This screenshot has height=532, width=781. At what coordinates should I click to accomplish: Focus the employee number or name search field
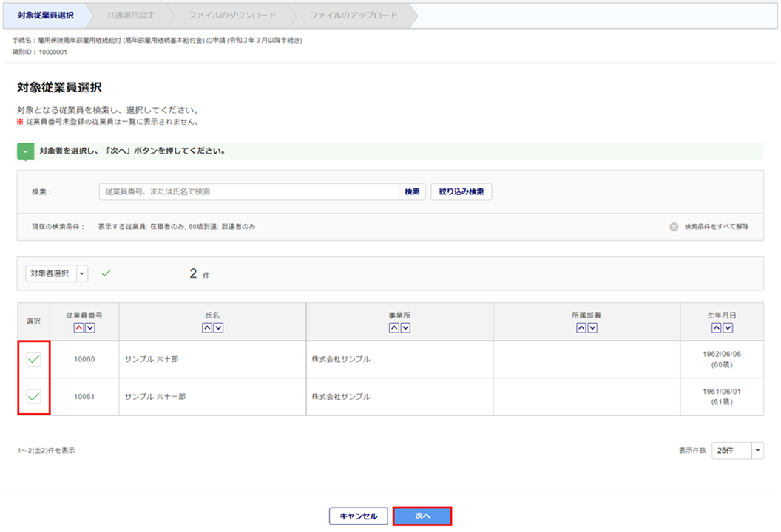[248, 192]
